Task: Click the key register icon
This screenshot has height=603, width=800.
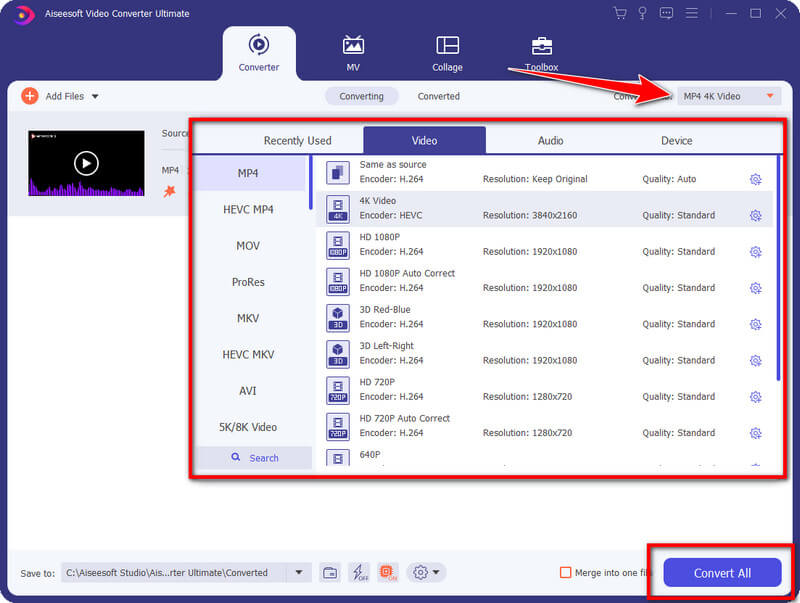Action: point(643,13)
